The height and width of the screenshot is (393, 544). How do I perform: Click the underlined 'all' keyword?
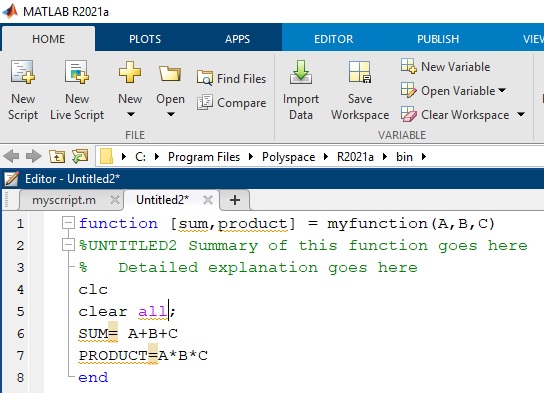(x=153, y=311)
